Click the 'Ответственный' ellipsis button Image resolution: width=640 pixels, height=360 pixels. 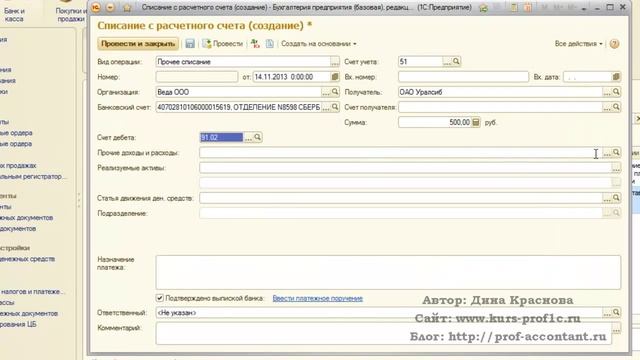click(607, 313)
